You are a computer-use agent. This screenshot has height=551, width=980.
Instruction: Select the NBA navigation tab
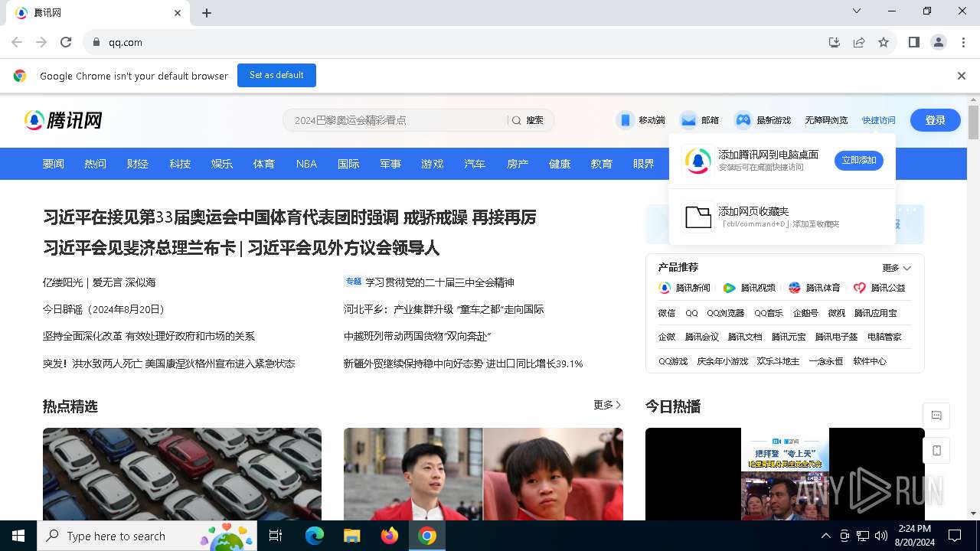click(x=306, y=164)
